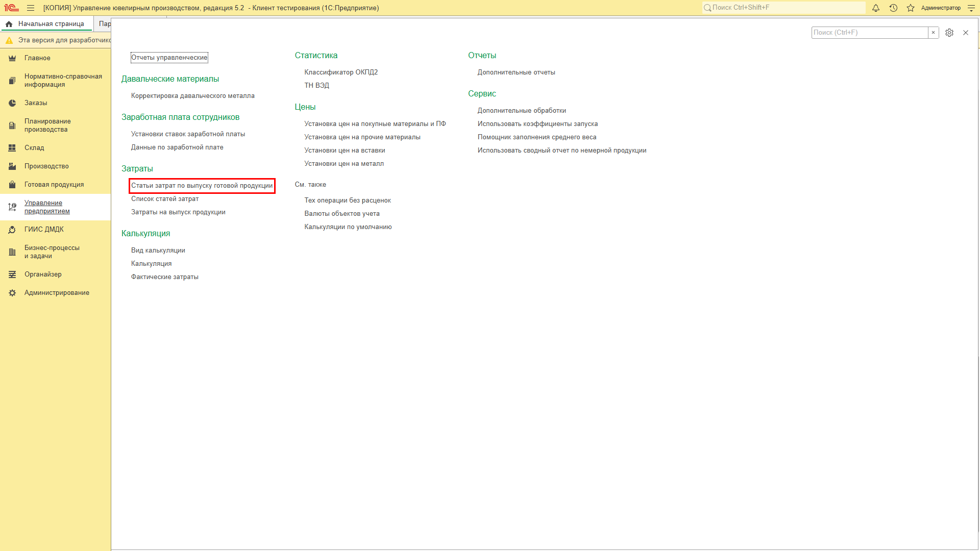Switch to the partially hidden Пар tab
Viewport: 980px width, 551px height.
coord(105,24)
